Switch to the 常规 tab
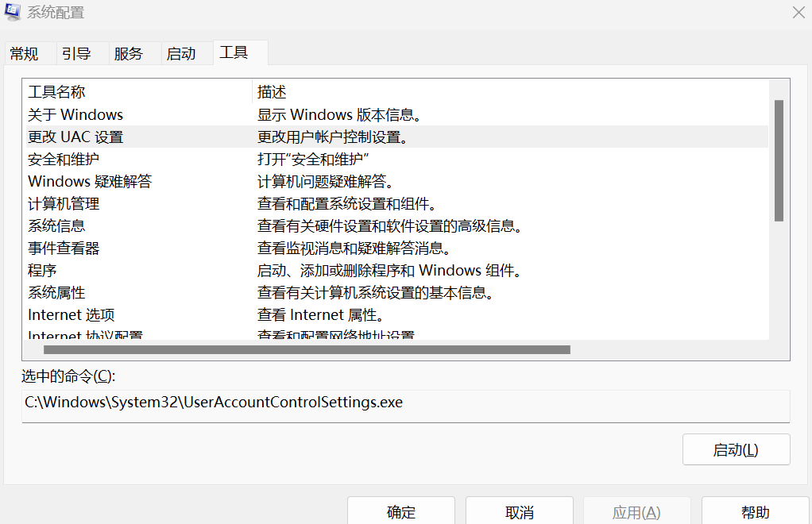The height and width of the screenshot is (524, 812). 24,54
